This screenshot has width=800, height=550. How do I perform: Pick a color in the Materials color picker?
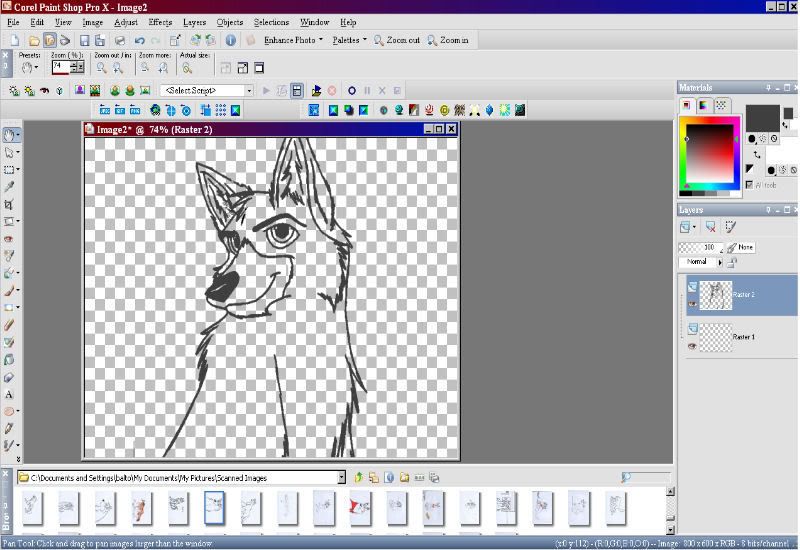(x=709, y=155)
